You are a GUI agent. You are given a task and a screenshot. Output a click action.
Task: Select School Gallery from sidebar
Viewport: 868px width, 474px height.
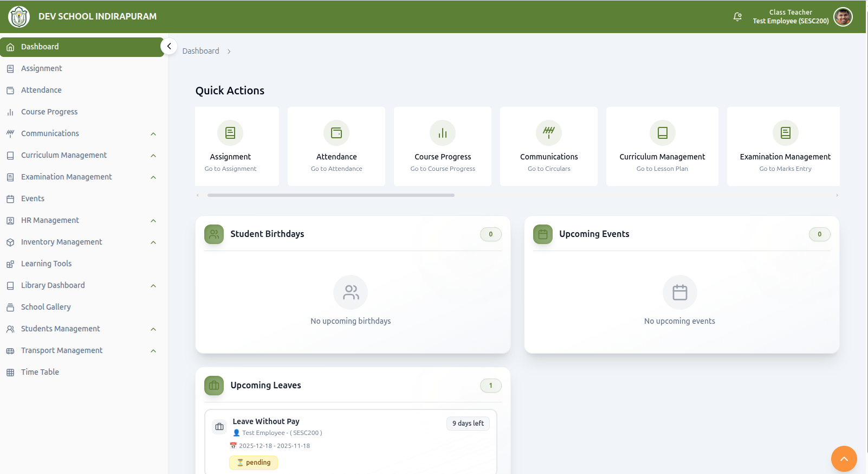(46, 307)
